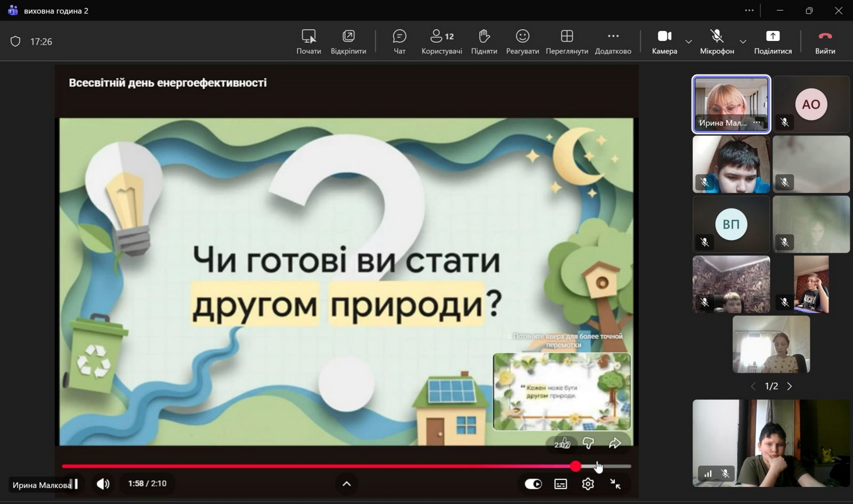853x504 pixels.
Task: Open the Додатково more actions menu
Action: (x=613, y=42)
